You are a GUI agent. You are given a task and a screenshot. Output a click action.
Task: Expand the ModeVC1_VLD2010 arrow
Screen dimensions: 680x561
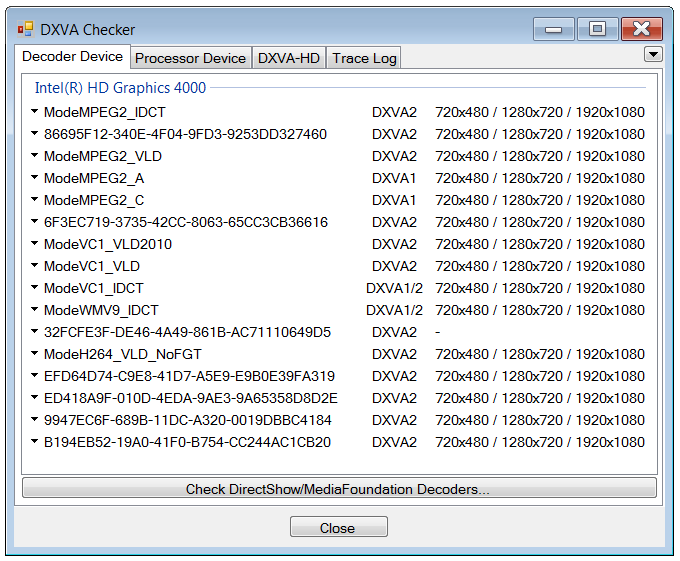click(x=35, y=243)
